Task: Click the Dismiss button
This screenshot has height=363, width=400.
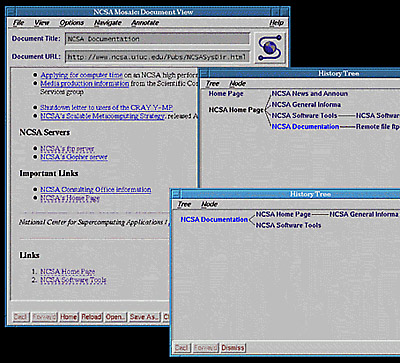Action: (233, 348)
